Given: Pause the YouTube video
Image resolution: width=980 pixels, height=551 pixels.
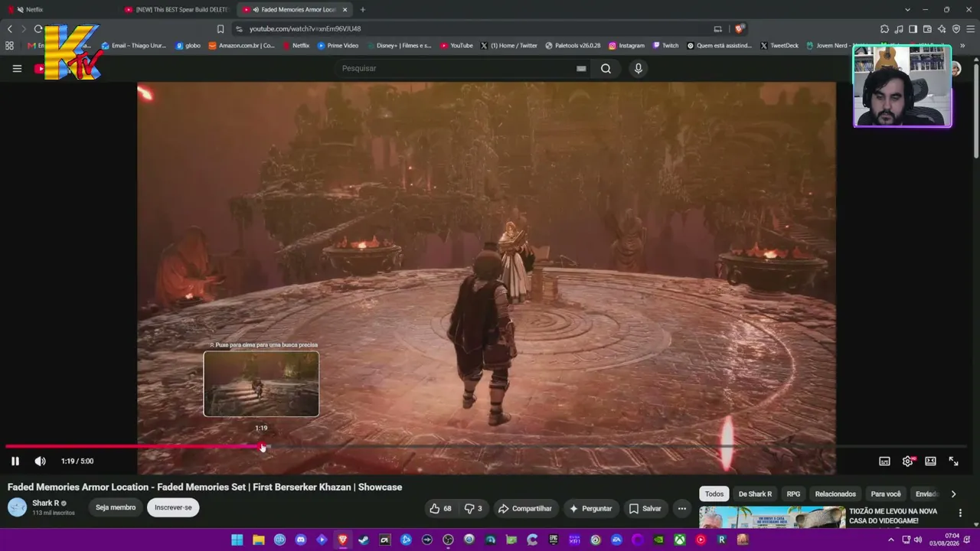Looking at the screenshot, I should click(x=15, y=461).
